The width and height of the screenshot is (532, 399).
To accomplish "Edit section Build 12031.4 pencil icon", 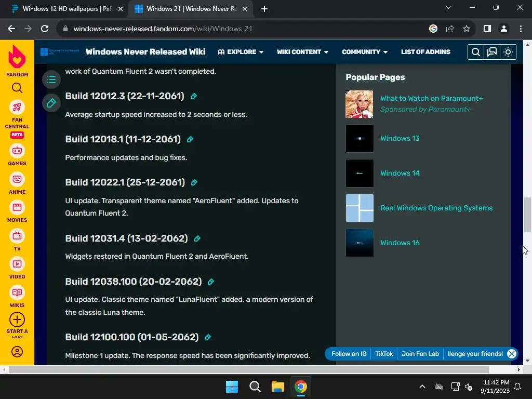I will point(197,239).
